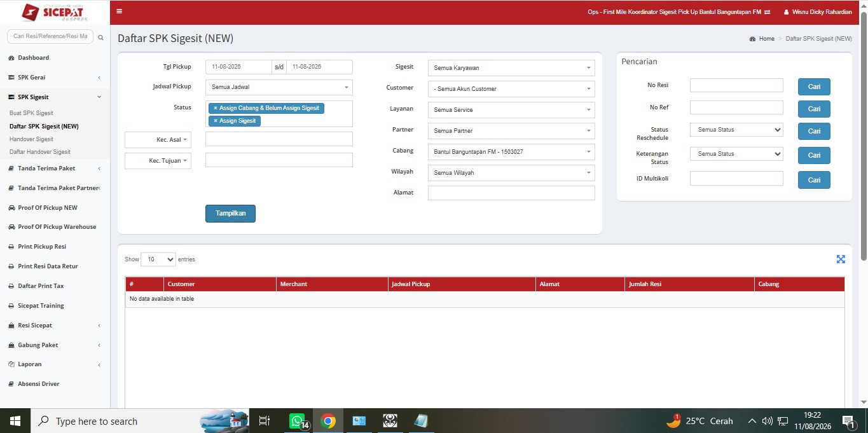Open the notification center icon
Image resolution: width=868 pixels, height=433 pixels.
848,421
